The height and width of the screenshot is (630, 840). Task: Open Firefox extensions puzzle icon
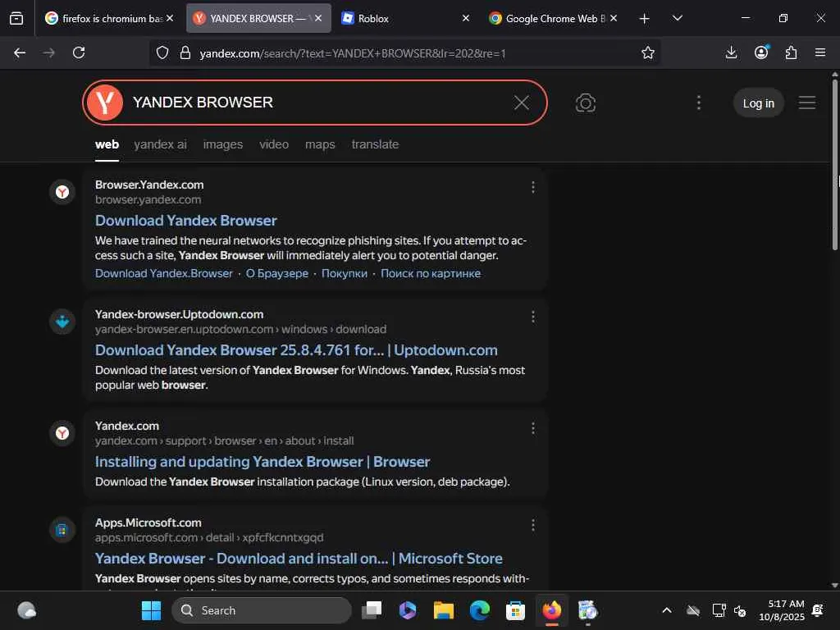click(792, 52)
